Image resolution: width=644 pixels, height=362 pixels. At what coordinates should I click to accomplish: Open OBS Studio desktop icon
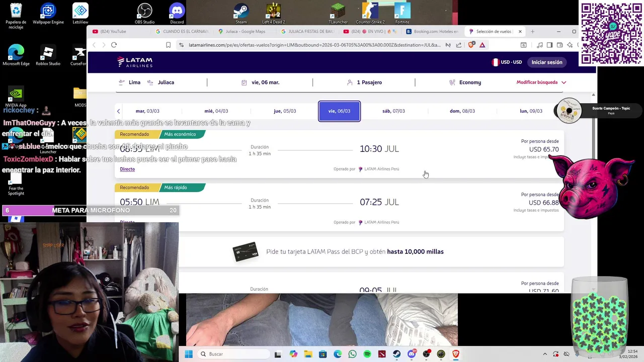coord(145,14)
